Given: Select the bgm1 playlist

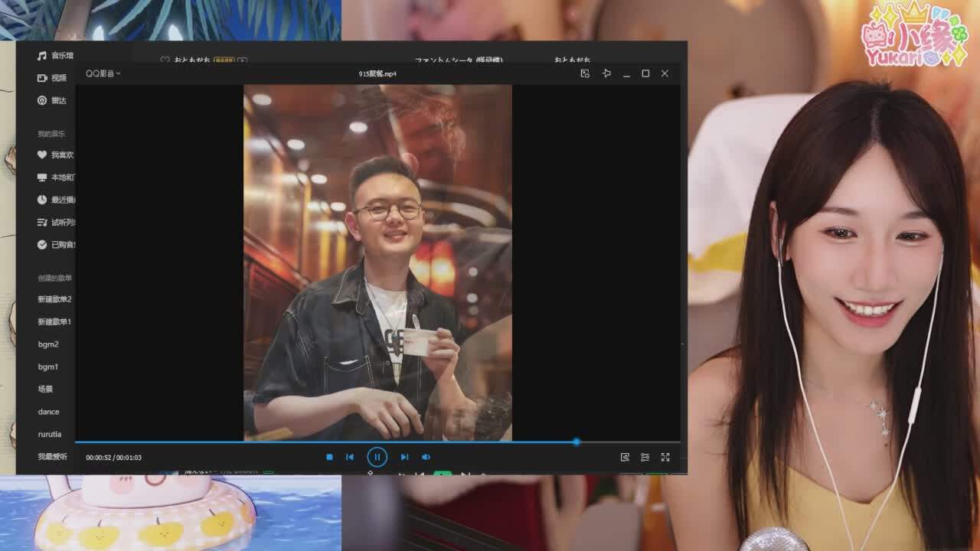Looking at the screenshot, I should 48,367.
